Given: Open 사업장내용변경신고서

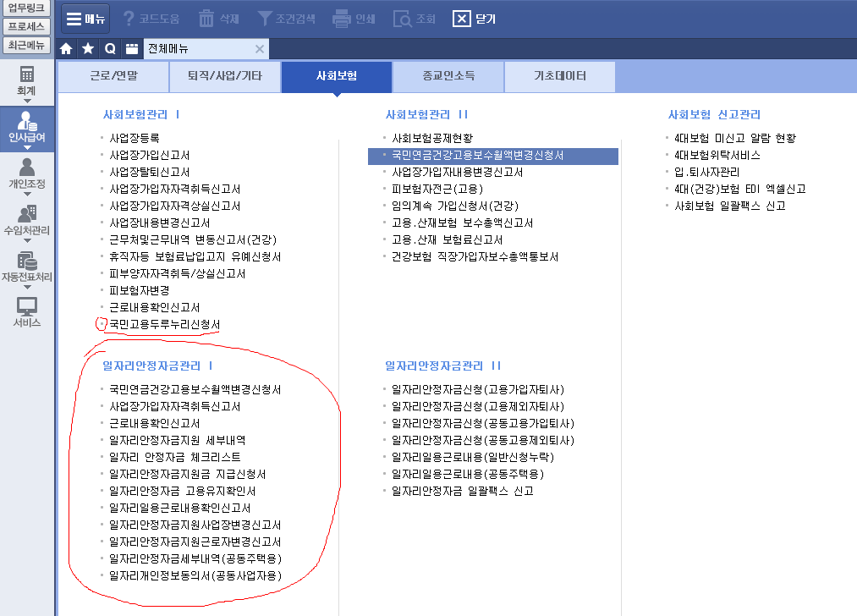Looking at the screenshot, I should pyautogui.click(x=160, y=223).
